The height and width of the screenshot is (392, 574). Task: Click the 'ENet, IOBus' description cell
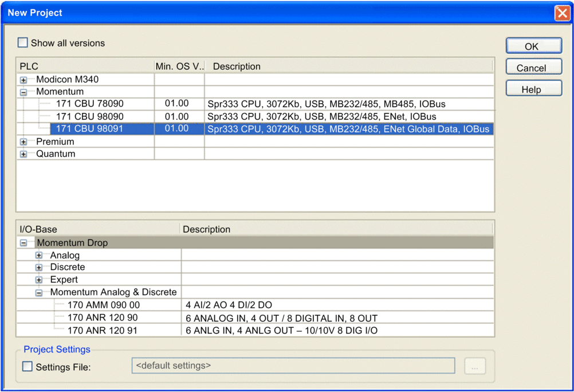322,116
